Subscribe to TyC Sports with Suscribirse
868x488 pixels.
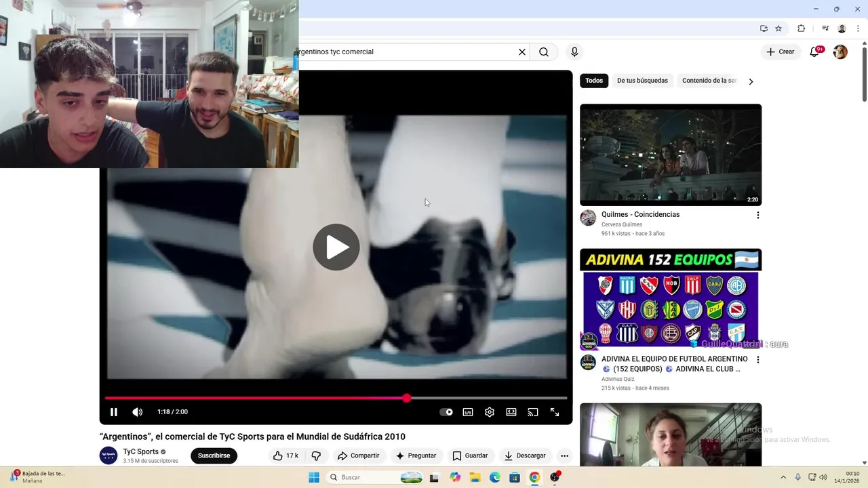(x=214, y=455)
